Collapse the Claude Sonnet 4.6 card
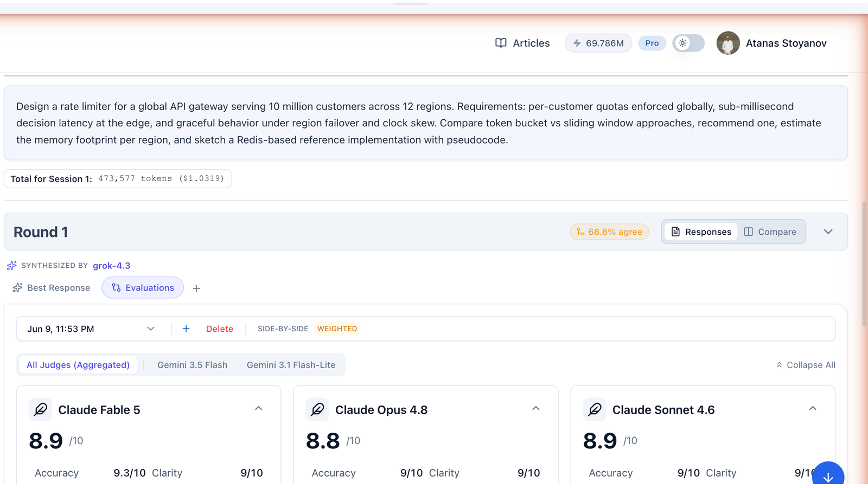Screen dimensions: 868x488 pyautogui.click(x=813, y=408)
